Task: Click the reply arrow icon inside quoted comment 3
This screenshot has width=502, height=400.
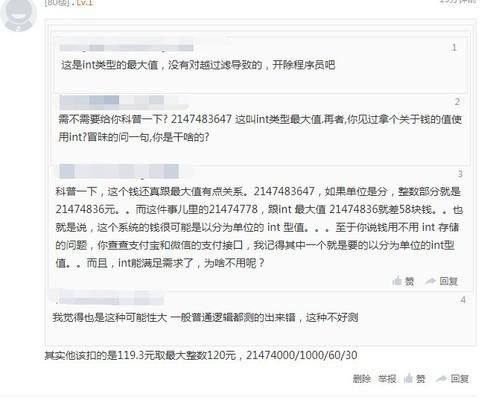Action: tap(430, 281)
